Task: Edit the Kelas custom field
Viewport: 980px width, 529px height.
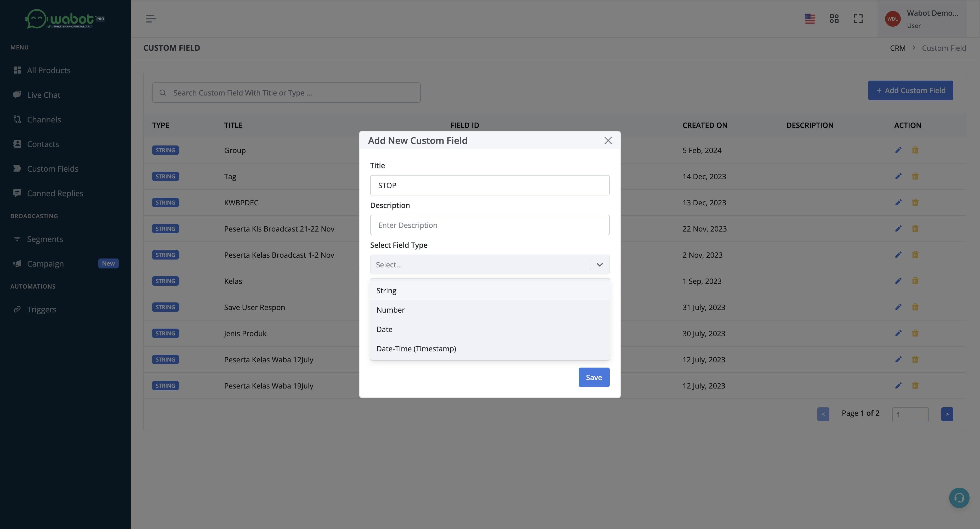Action: pyautogui.click(x=898, y=281)
